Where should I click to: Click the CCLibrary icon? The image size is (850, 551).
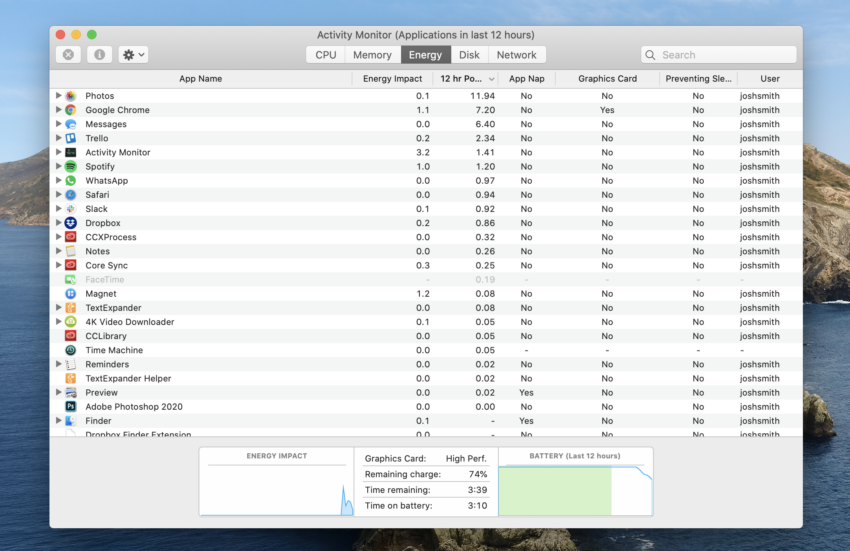[x=70, y=336]
